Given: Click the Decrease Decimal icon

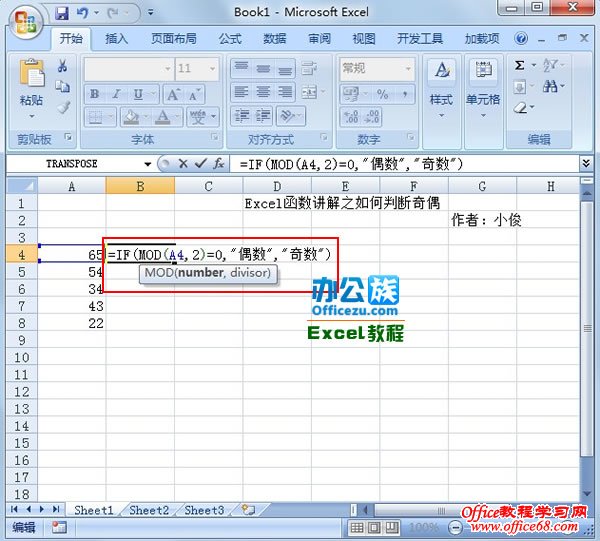Looking at the screenshot, I should click(372, 117).
